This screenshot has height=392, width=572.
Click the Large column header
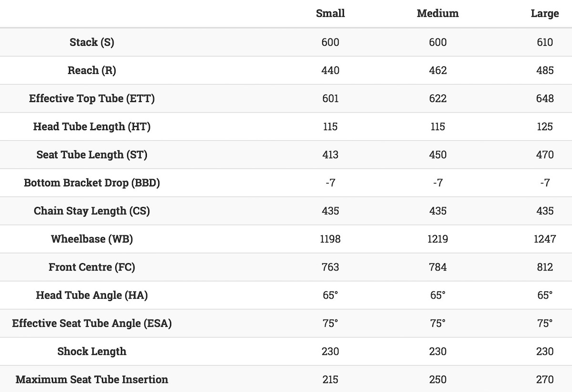544,13
